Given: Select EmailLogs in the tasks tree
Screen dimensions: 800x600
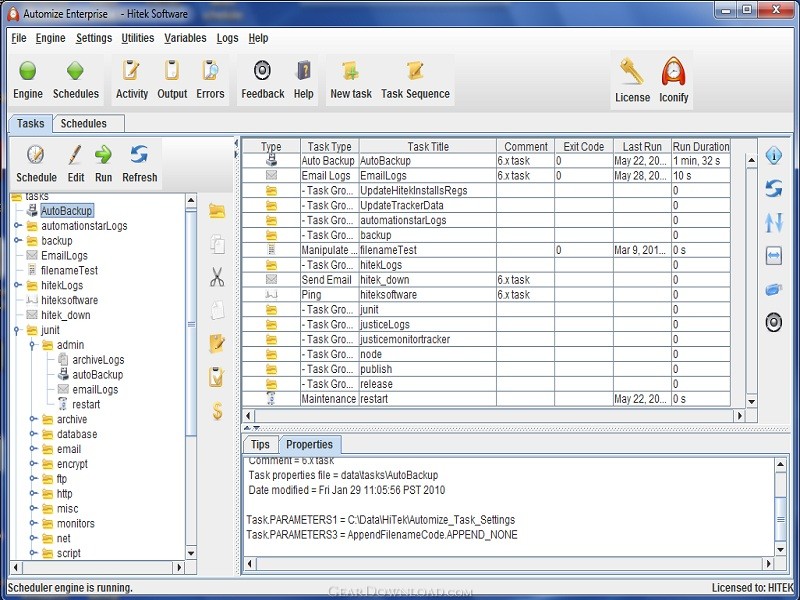Looking at the screenshot, I should pos(64,256).
